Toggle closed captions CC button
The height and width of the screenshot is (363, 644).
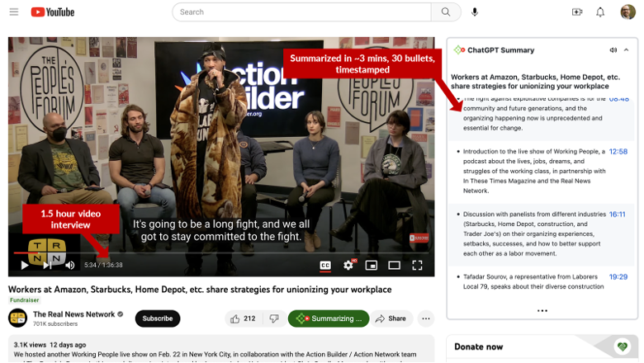(x=325, y=265)
